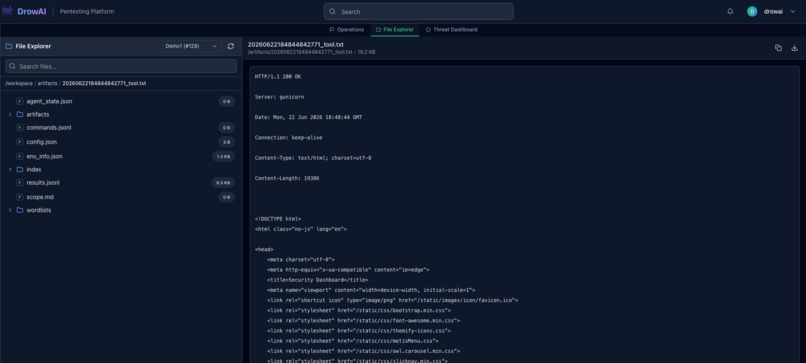Expand the artifacts folder chevron

[x=10, y=114]
